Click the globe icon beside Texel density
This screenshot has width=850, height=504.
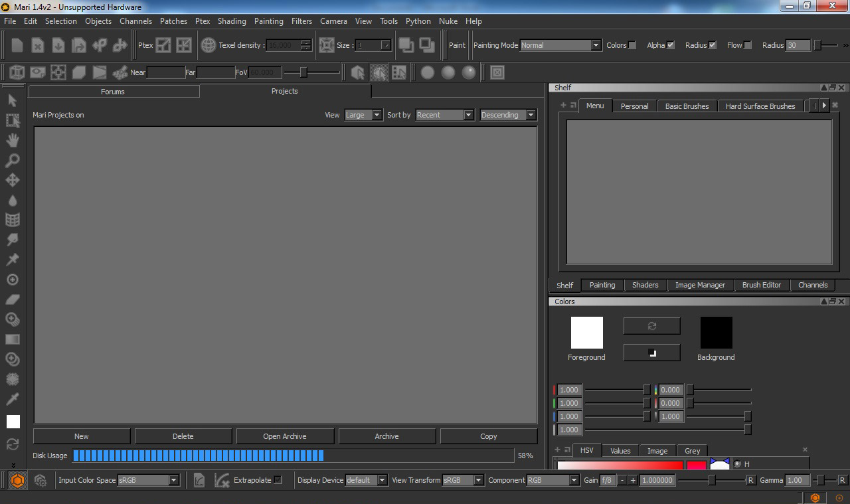coord(209,45)
